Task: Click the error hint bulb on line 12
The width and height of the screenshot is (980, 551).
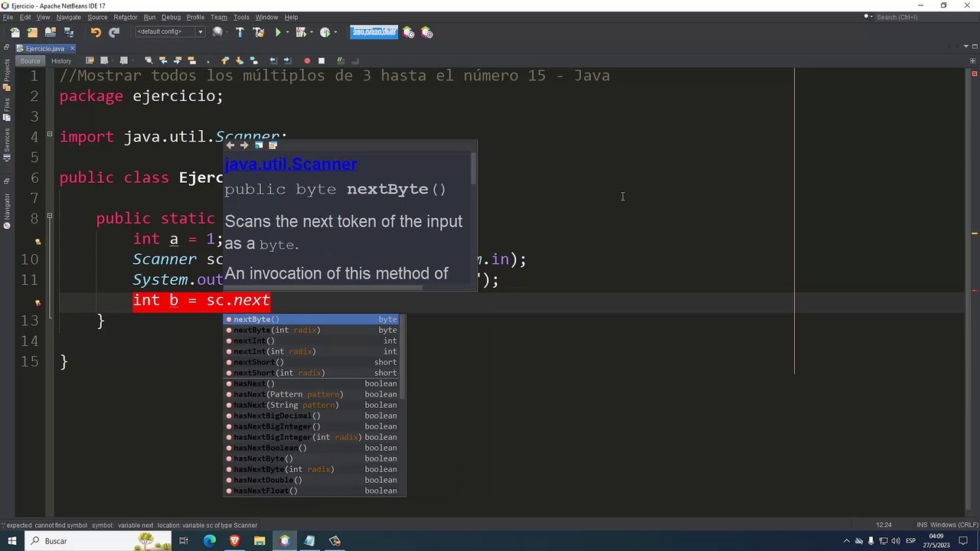Action: (38, 302)
